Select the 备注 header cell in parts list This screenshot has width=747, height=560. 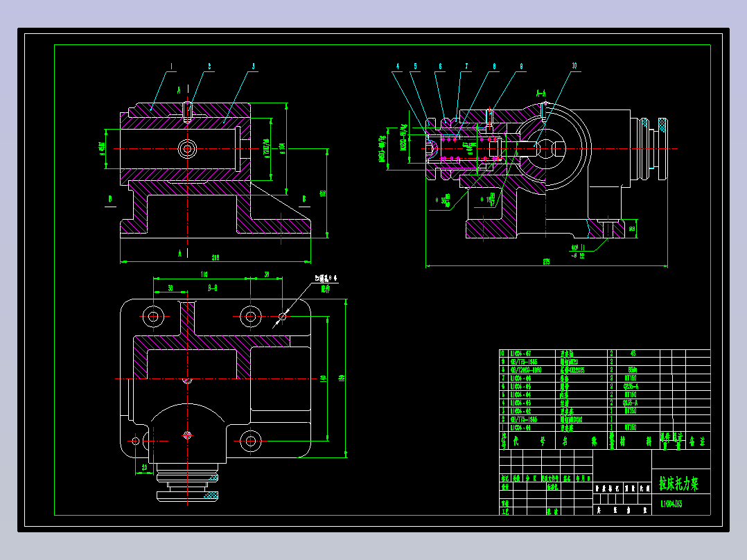point(697,441)
